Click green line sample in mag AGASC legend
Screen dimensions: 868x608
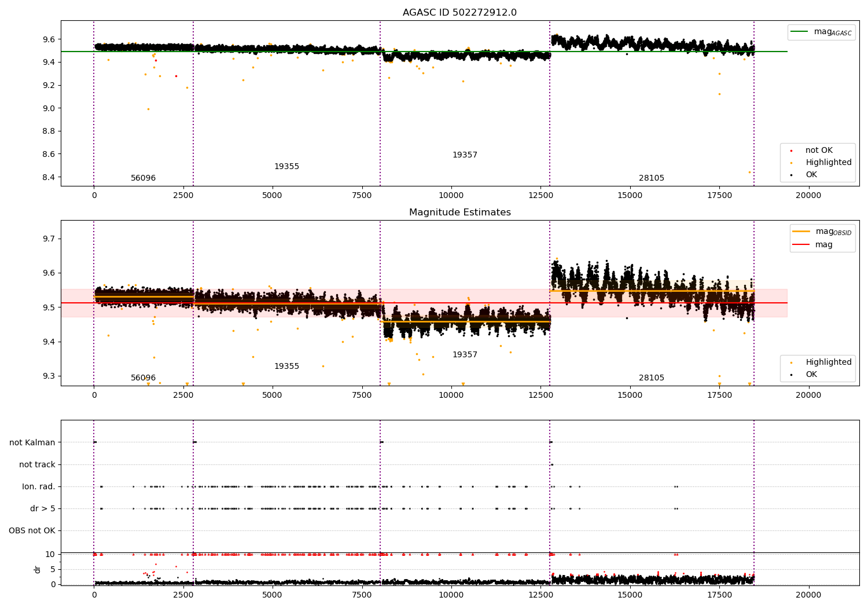pos(800,32)
